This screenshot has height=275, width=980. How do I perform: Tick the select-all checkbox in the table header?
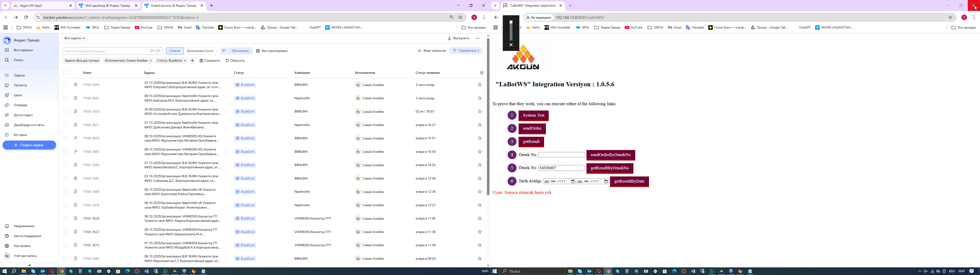65,73
